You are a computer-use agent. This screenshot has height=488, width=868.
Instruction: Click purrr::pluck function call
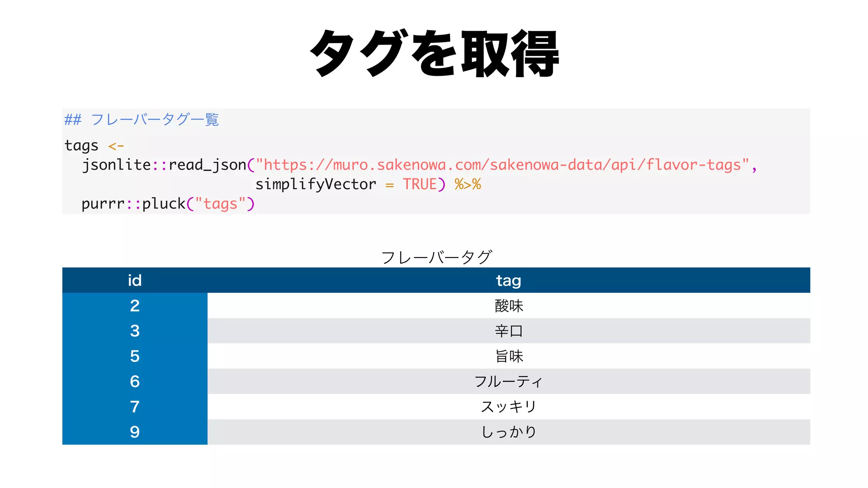coord(134,204)
